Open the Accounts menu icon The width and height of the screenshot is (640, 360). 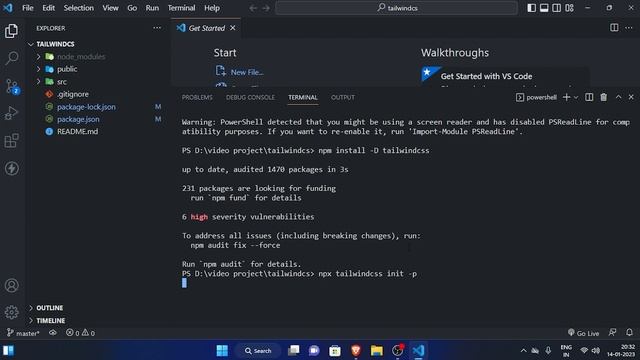pos(11,285)
